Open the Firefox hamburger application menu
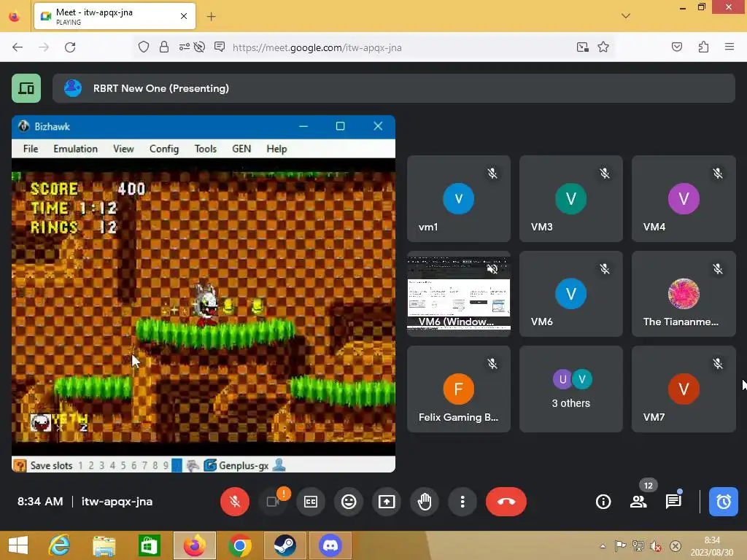 tap(729, 47)
